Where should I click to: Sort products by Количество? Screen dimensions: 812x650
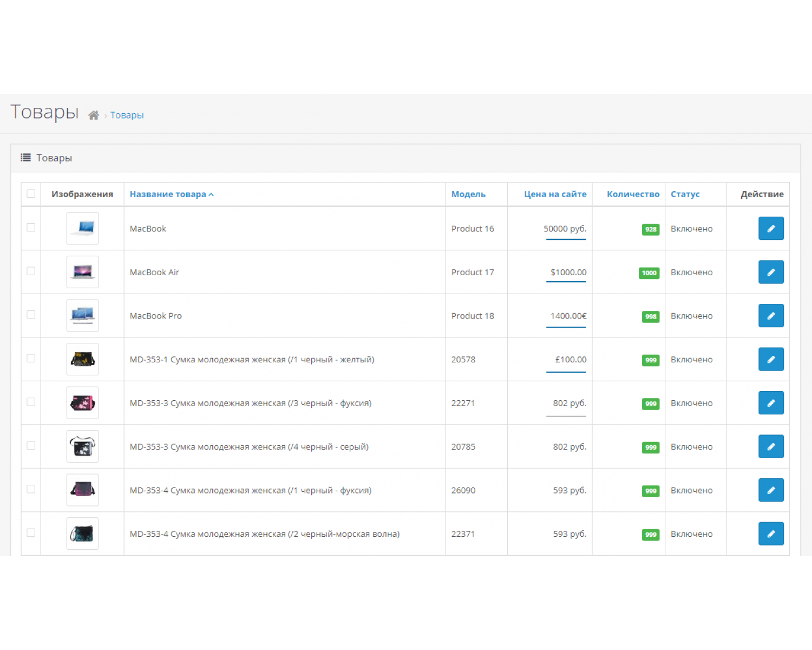point(633,194)
